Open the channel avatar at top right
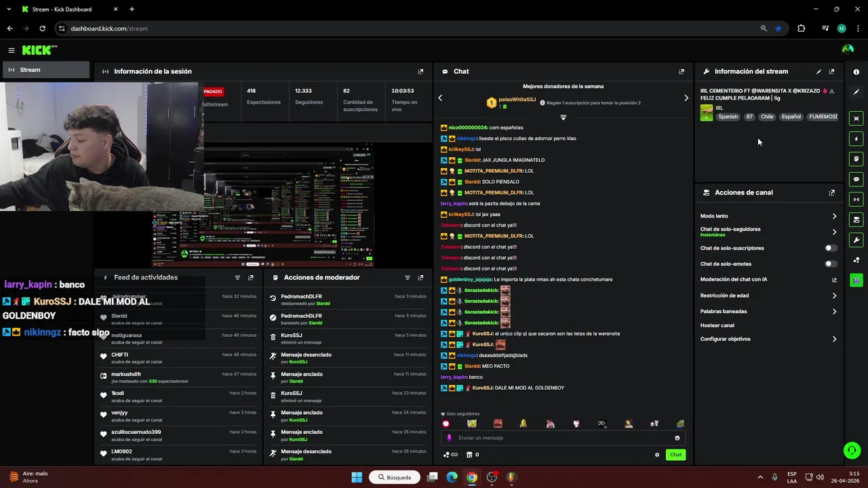This screenshot has width=868, height=488. (x=848, y=49)
